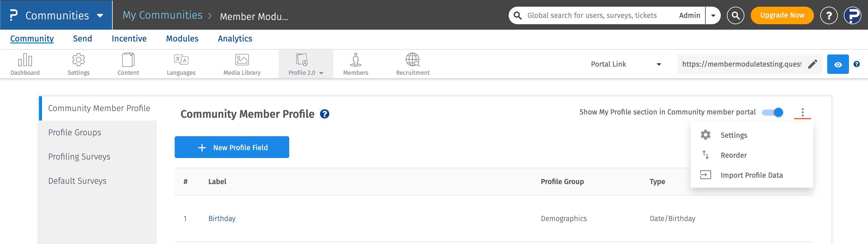Open the Media Library image icon
Viewport: 868px width, 244px height.
242,60
